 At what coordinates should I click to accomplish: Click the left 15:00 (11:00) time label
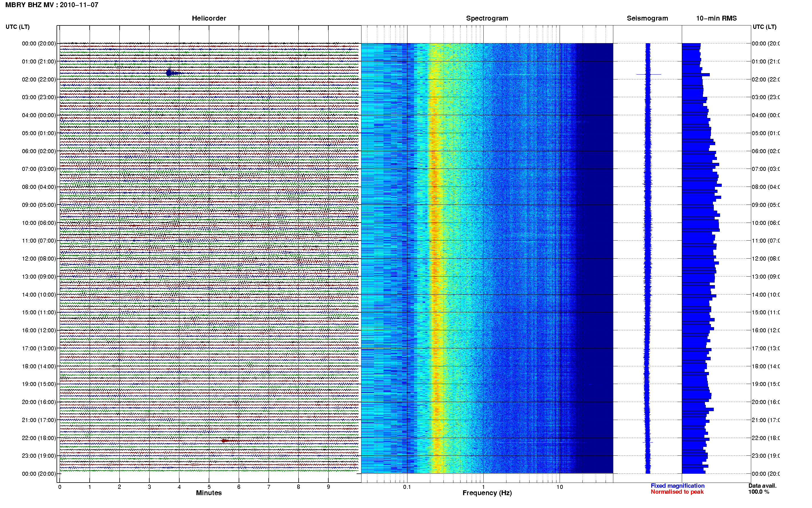(x=39, y=313)
